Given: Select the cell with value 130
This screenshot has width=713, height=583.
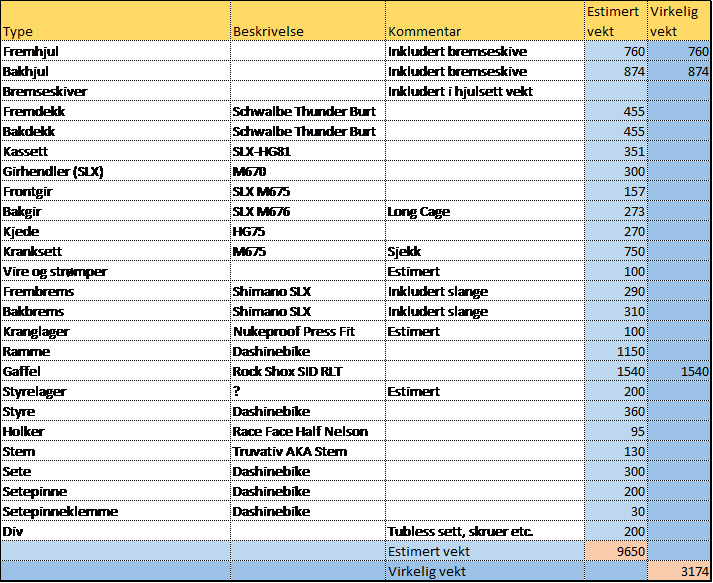Looking at the screenshot, I should (615, 451).
